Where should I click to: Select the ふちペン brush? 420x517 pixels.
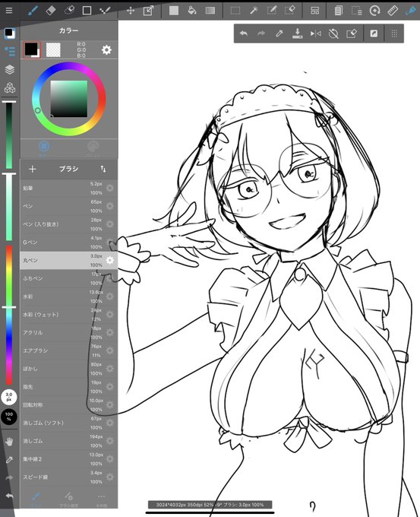(69, 278)
